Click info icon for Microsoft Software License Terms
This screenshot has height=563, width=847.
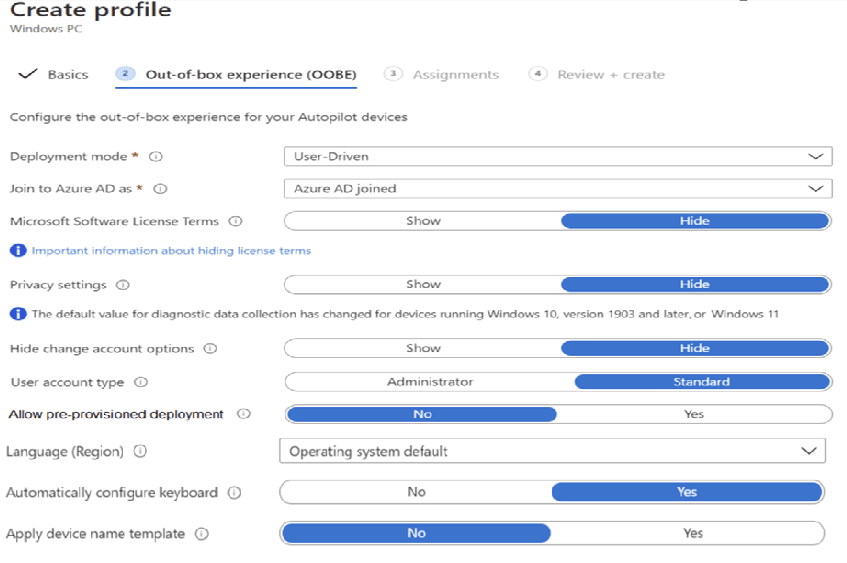234,222
